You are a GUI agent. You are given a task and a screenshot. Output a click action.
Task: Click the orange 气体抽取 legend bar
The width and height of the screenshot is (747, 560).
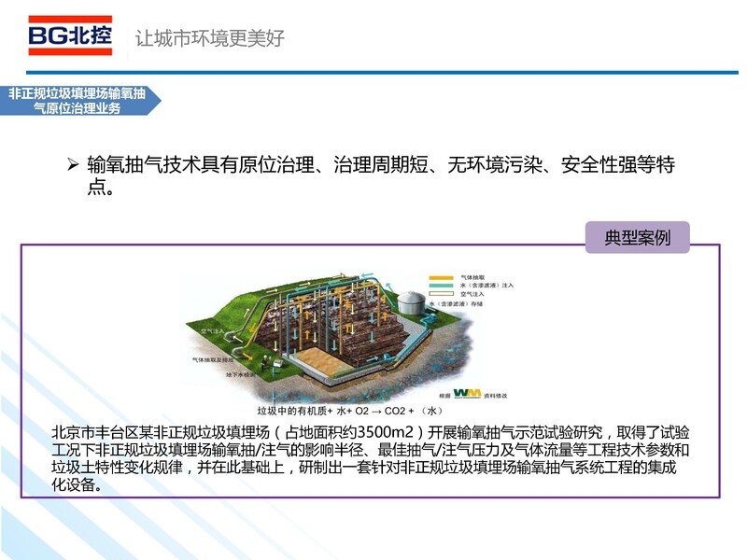tap(441, 278)
